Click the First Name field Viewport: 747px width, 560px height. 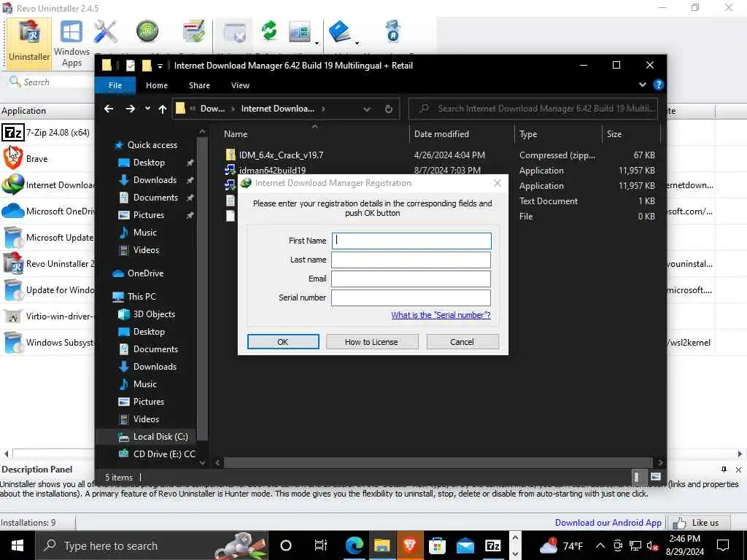click(x=411, y=241)
